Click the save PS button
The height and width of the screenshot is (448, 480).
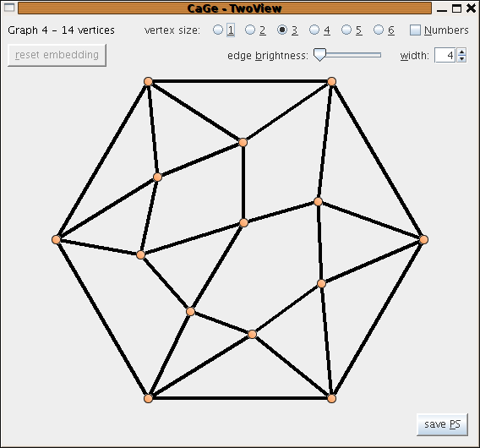[442, 424]
